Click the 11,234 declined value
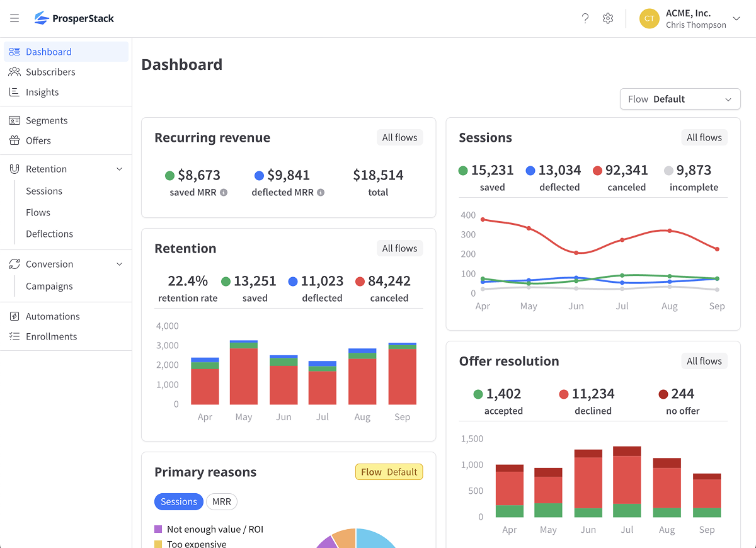This screenshot has width=756, height=548. click(x=593, y=394)
